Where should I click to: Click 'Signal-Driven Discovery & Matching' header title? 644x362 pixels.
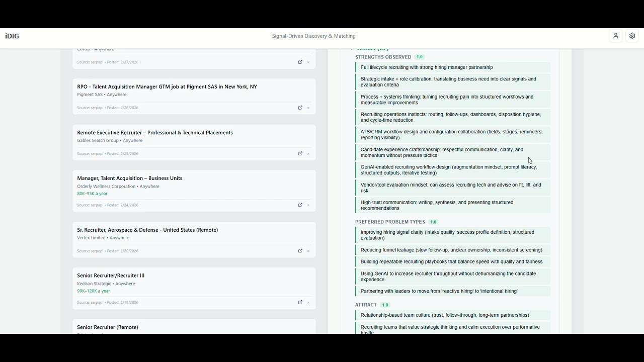[314, 36]
